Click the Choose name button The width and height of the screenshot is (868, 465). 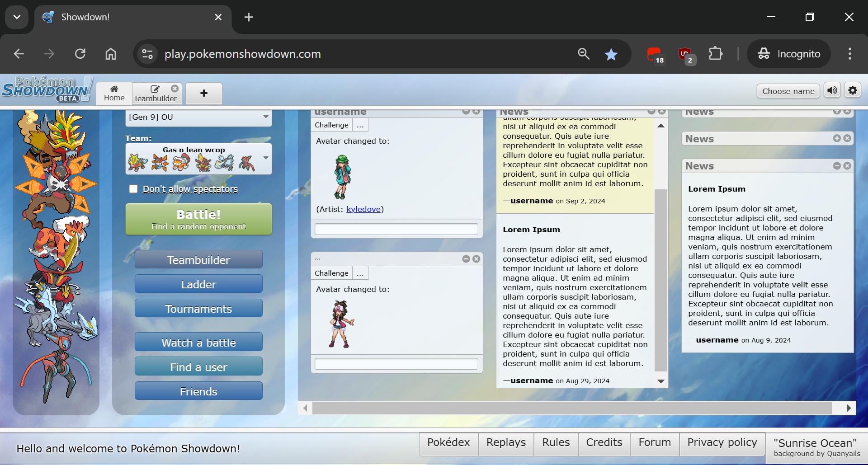click(788, 91)
